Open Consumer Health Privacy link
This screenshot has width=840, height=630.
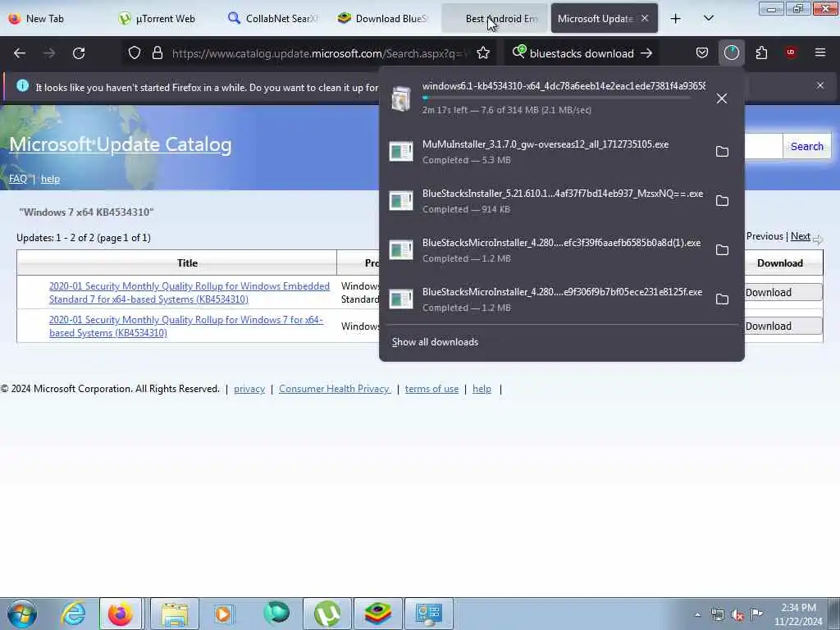pyautogui.click(x=335, y=389)
